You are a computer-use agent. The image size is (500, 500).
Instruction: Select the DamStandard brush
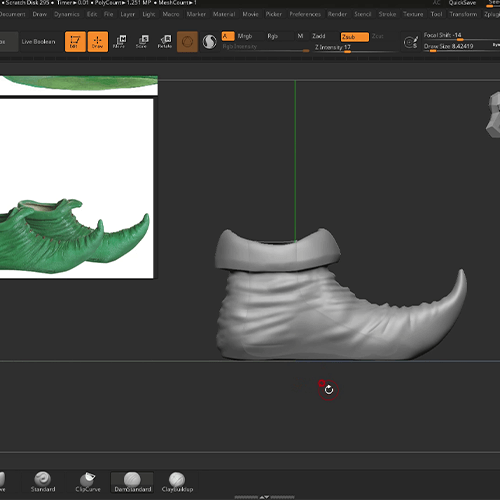point(132,482)
